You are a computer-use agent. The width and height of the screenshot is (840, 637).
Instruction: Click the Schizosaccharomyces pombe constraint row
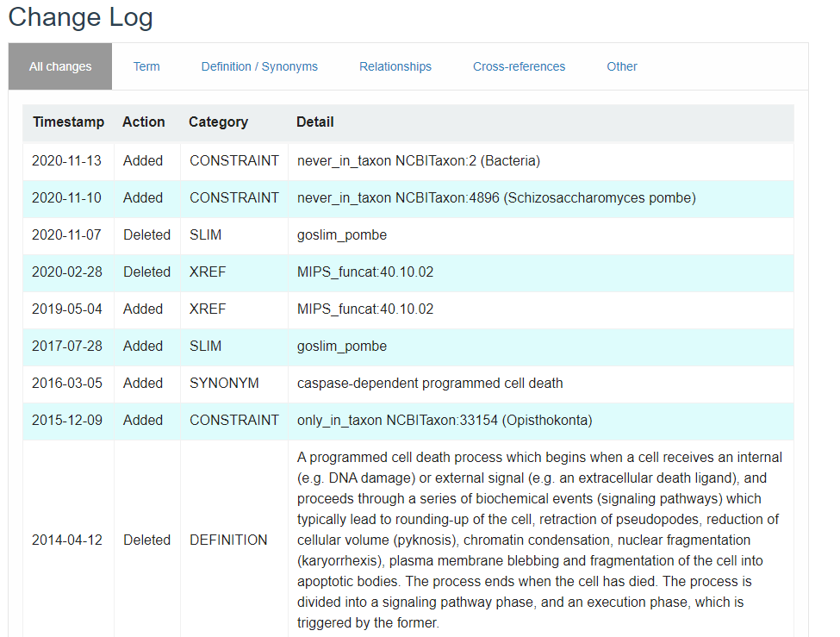click(496, 197)
